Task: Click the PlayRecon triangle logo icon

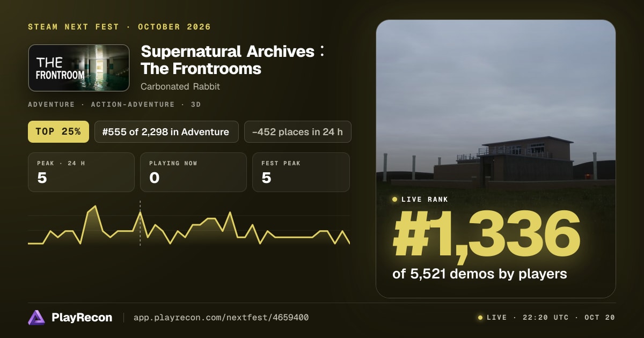Action: 36,318
